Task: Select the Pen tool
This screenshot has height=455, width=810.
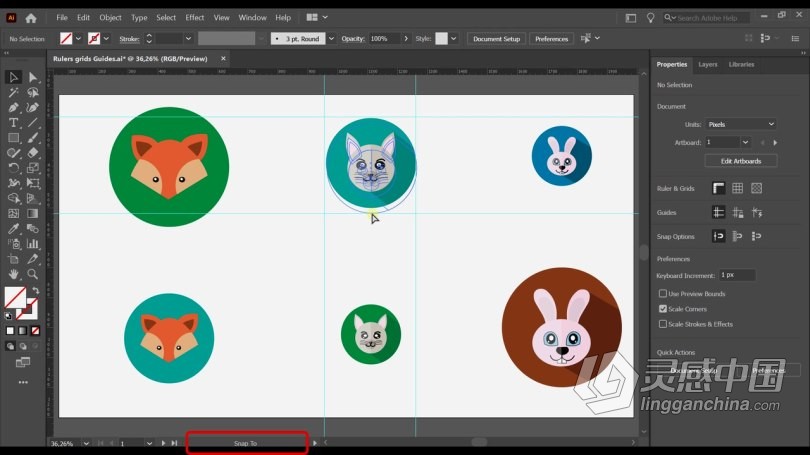Action: tap(13, 107)
